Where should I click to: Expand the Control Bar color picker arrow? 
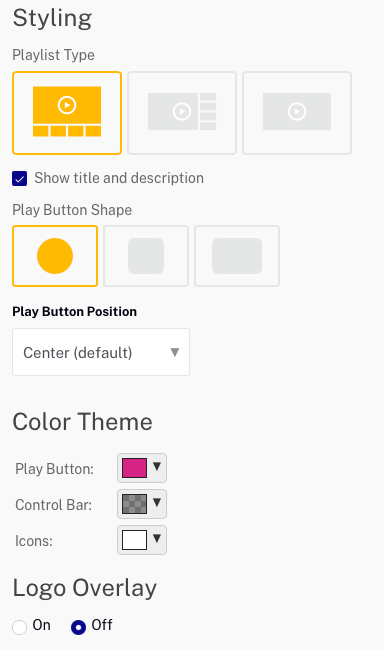click(x=157, y=503)
